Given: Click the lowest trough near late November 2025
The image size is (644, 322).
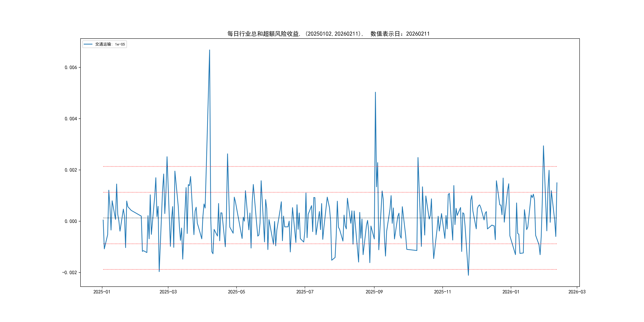Looking at the screenshot, I should [x=468, y=275].
